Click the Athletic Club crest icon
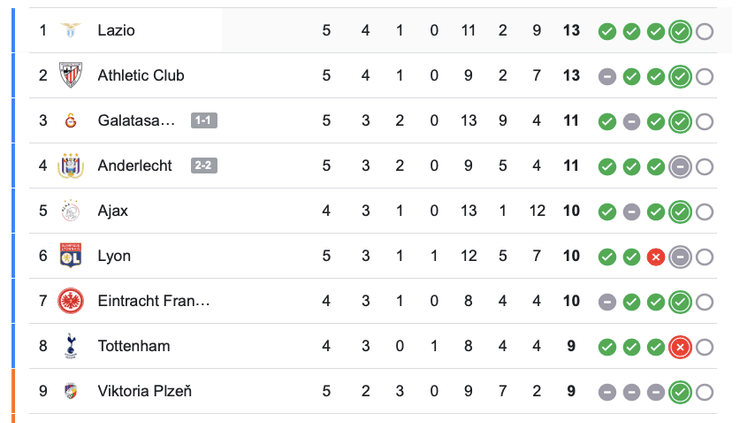The image size is (740, 423). 71,76
